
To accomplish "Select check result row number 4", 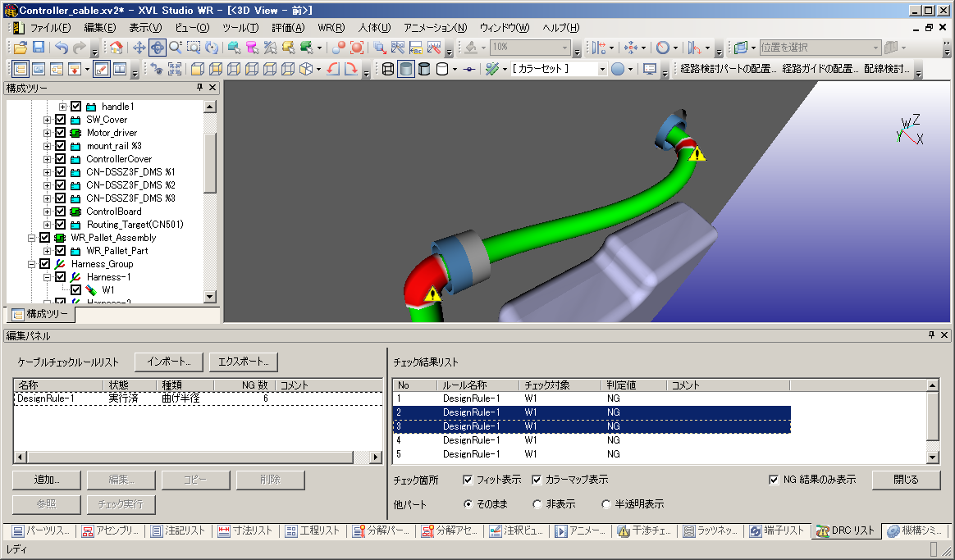I will [592, 440].
